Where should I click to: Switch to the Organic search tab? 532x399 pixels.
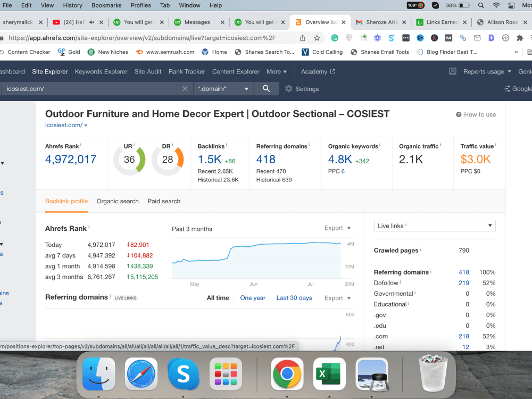click(x=118, y=201)
